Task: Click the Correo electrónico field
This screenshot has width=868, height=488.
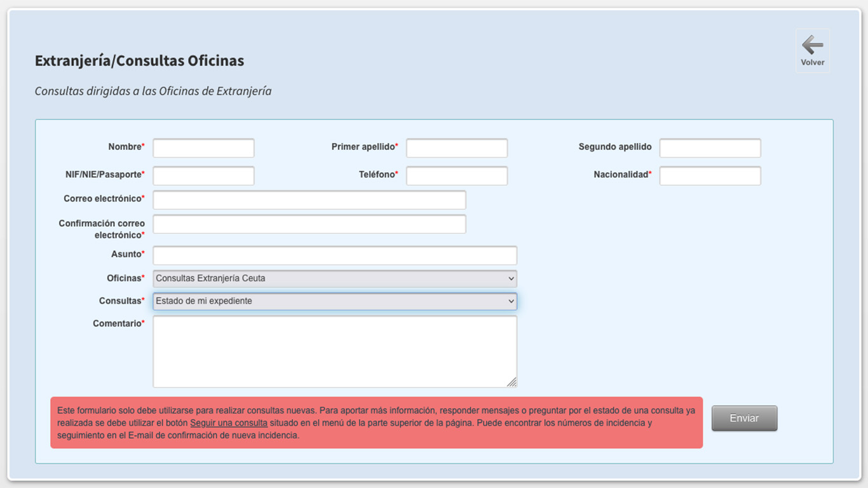Action: point(309,200)
